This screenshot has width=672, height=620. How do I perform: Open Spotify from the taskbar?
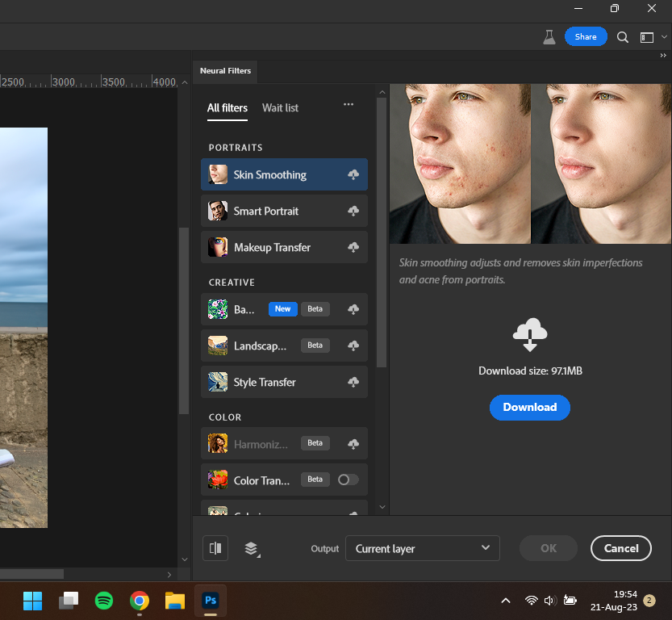[x=104, y=601]
